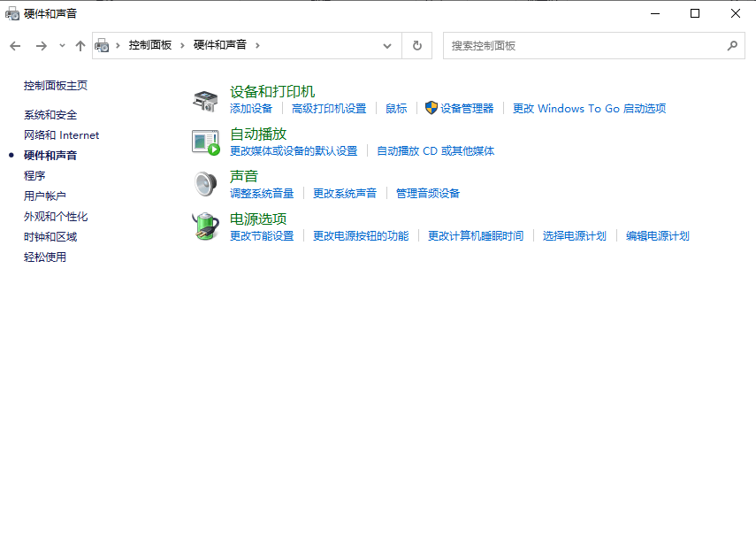Open 调整系统音量 volume mixer
This screenshot has height=545, width=756.
pos(263,193)
